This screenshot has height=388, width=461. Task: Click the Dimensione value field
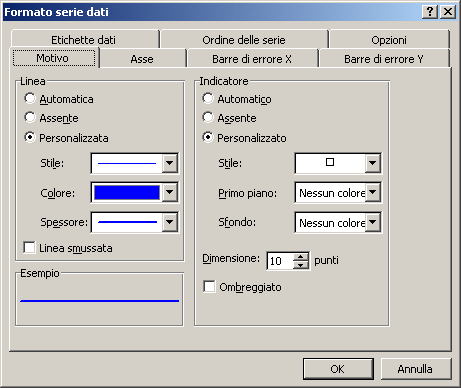pos(280,261)
